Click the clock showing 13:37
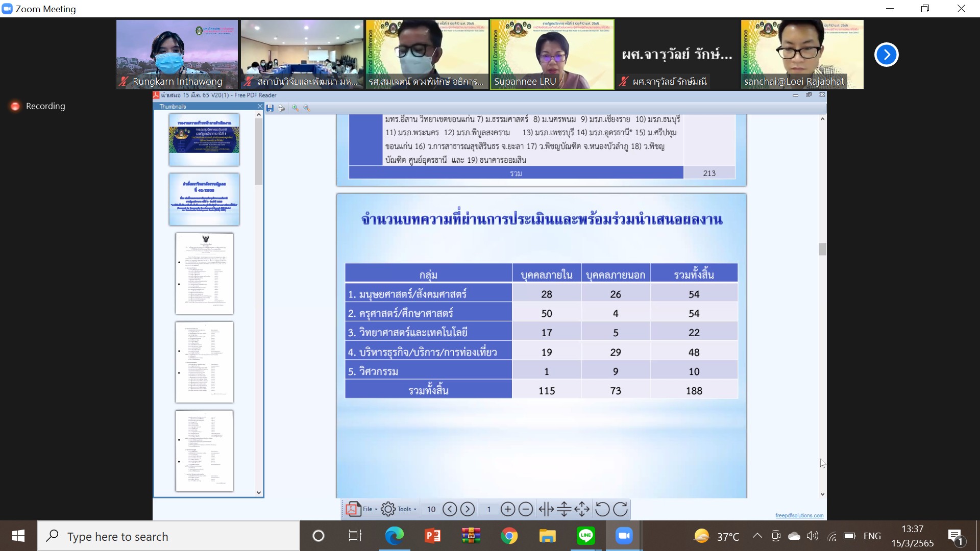The width and height of the screenshot is (980, 551). [912, 529]
